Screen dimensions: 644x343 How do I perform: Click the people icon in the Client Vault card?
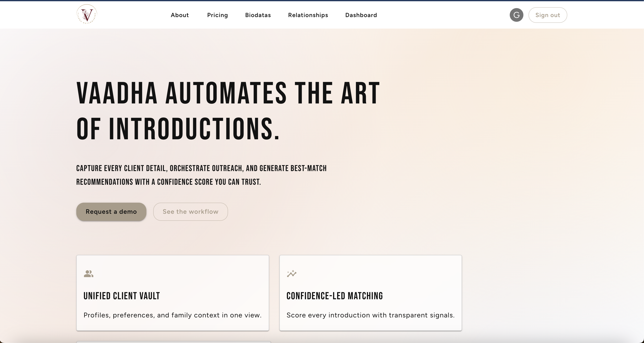tap(88, 274)
